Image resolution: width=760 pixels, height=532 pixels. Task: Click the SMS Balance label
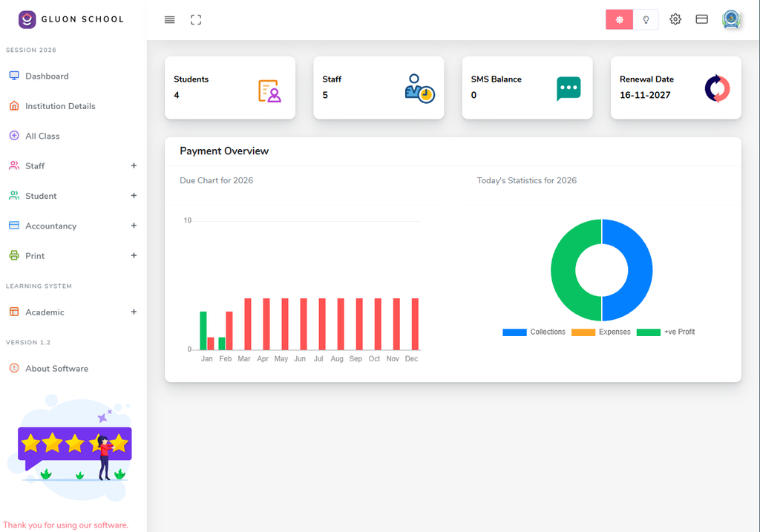[x=496, y=79]
